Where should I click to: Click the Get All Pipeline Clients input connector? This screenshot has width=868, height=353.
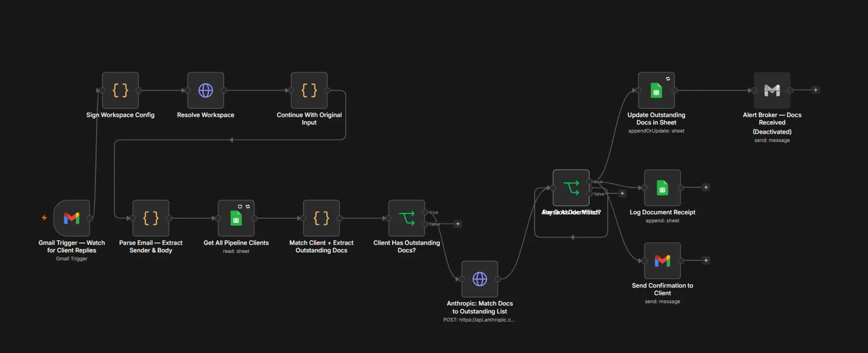point(218,218)
